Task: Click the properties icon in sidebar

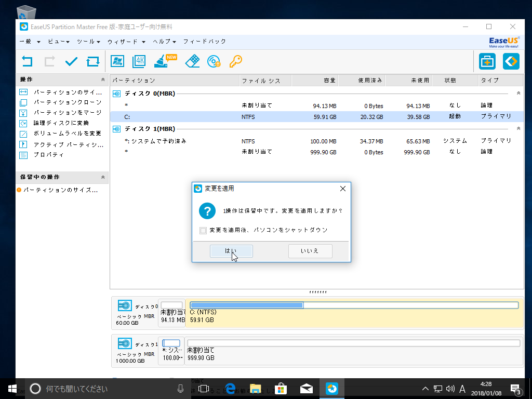Action: 23,155
